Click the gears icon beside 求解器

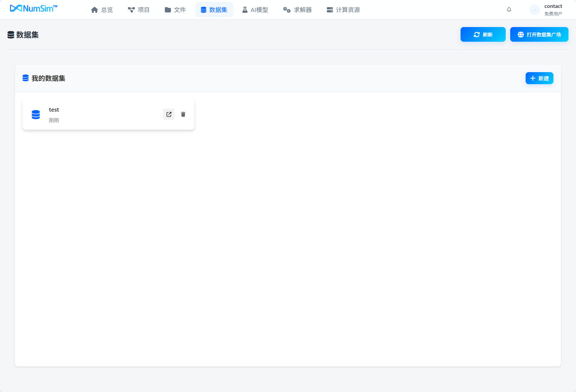pyautogui.click(x=287, y=10)
